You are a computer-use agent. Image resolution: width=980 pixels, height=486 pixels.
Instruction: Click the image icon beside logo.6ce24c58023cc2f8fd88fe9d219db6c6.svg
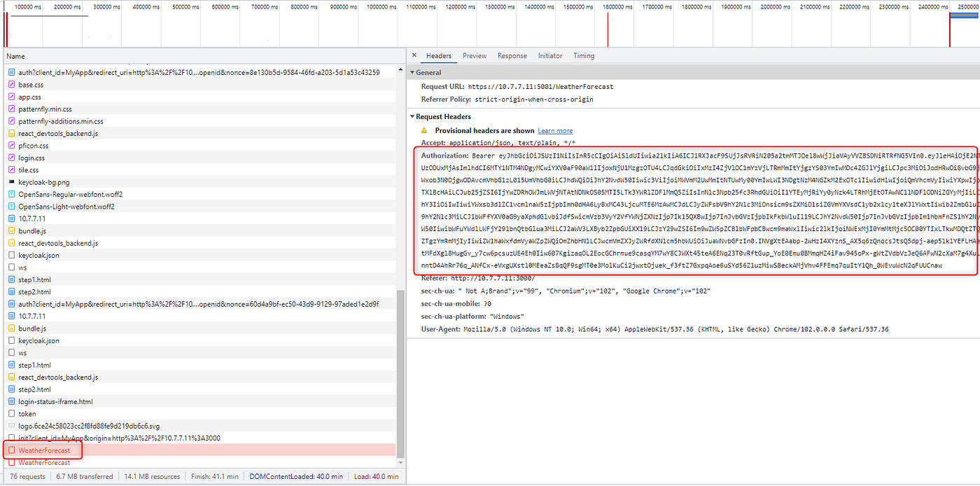coord(11,426)
